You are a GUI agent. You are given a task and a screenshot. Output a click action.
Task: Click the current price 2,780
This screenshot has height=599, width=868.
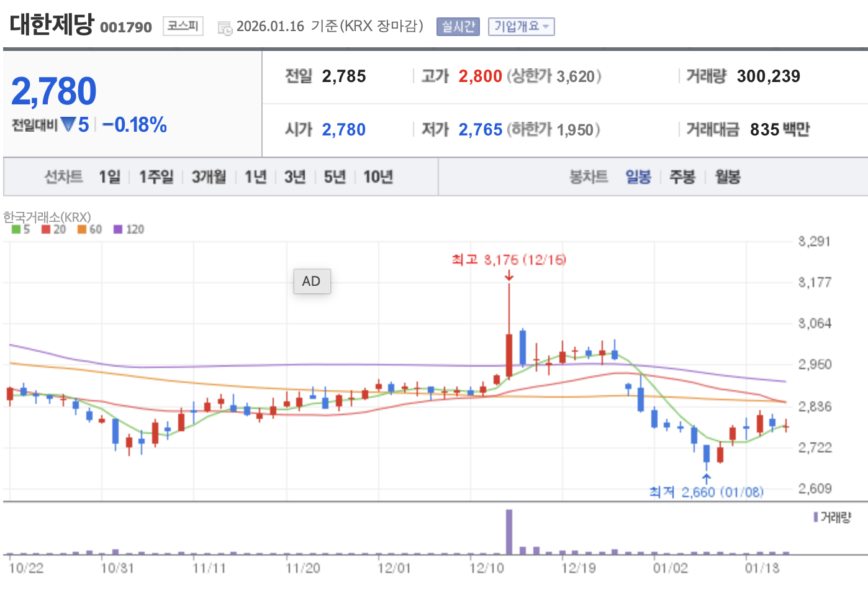[54, 91]
